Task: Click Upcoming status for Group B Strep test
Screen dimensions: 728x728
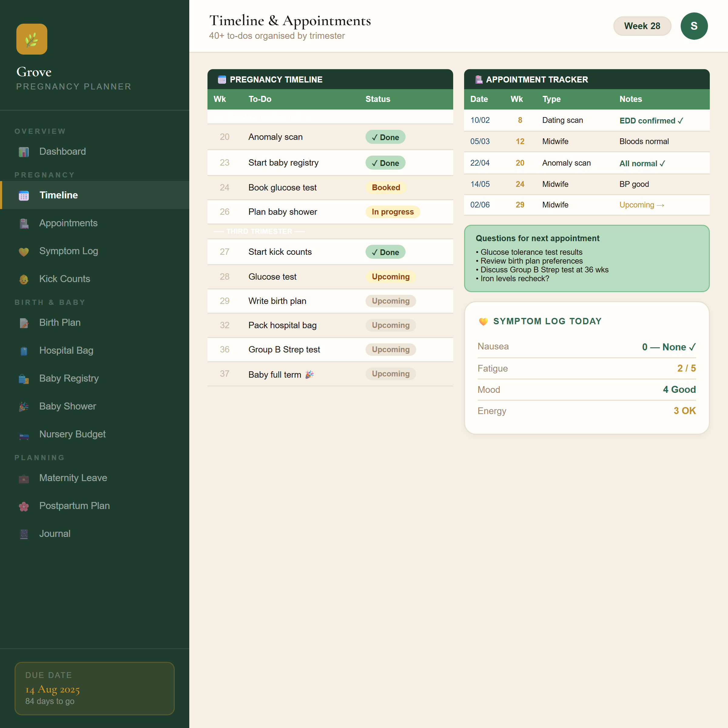Action: point(390,349)
